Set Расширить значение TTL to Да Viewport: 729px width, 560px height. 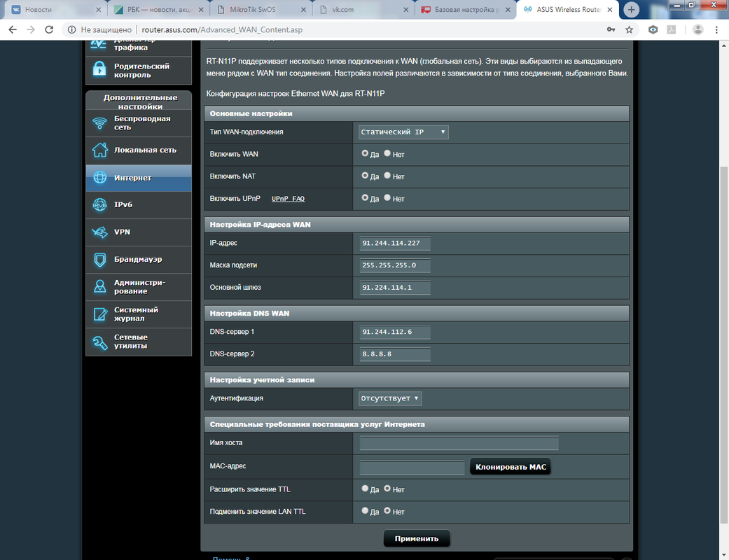365,489
